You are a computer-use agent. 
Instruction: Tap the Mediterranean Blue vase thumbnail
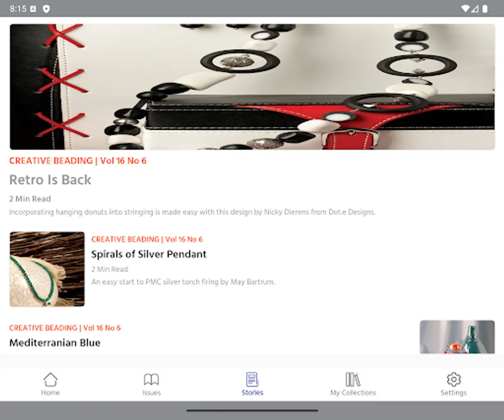(457, 338)
